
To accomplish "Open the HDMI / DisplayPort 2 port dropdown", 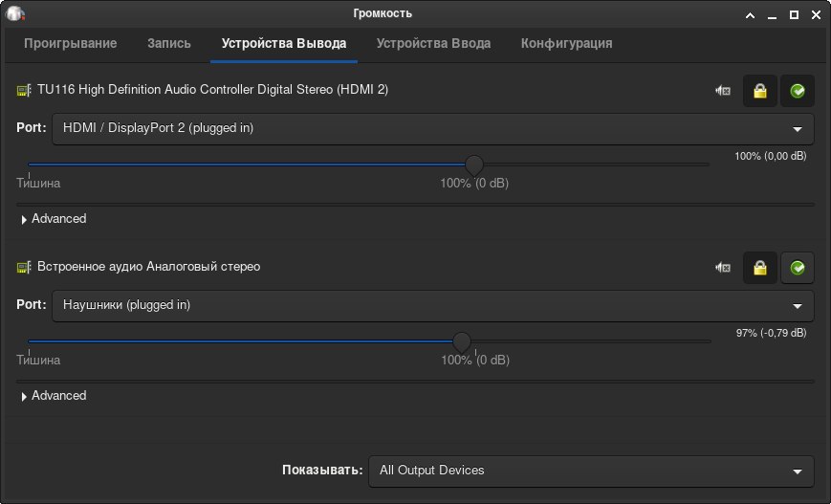I will coord(432,129).
